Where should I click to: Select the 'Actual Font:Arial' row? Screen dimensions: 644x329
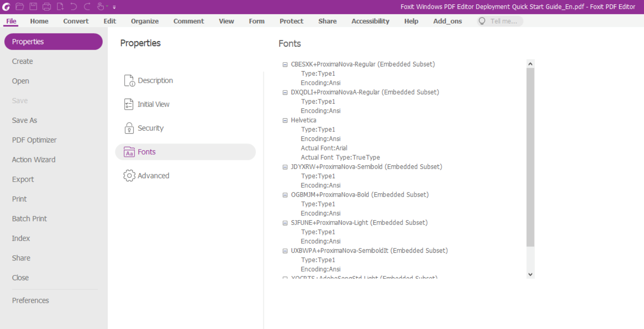324,148
